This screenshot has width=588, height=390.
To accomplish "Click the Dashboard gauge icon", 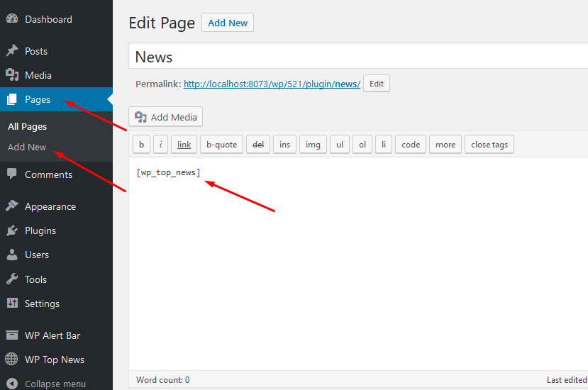I will click(x=12, y=18).
